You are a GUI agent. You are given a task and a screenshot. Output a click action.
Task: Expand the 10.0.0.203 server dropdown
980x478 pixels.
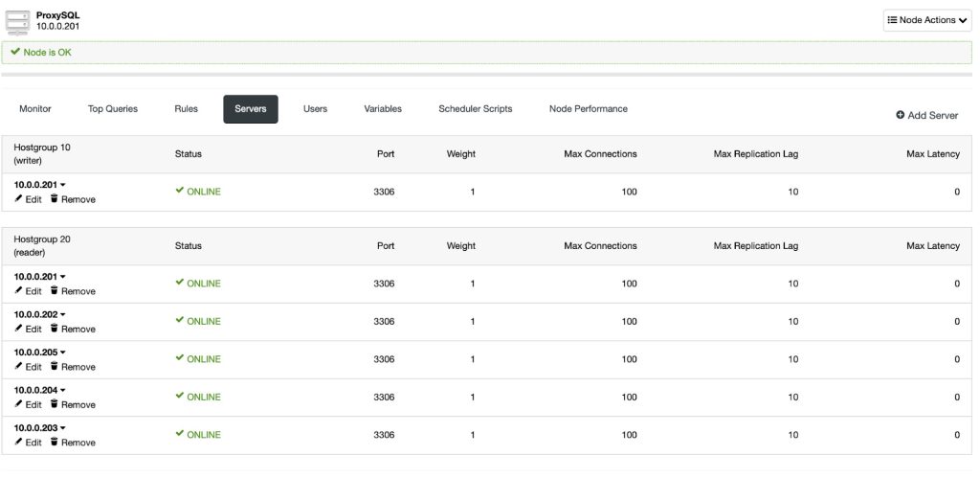click(62, 428)
